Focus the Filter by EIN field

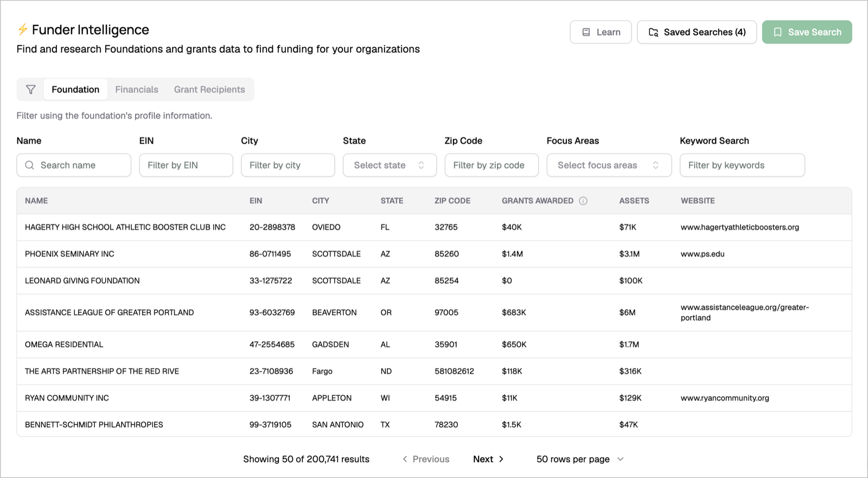pyautogui.click(x=186, y=165)
